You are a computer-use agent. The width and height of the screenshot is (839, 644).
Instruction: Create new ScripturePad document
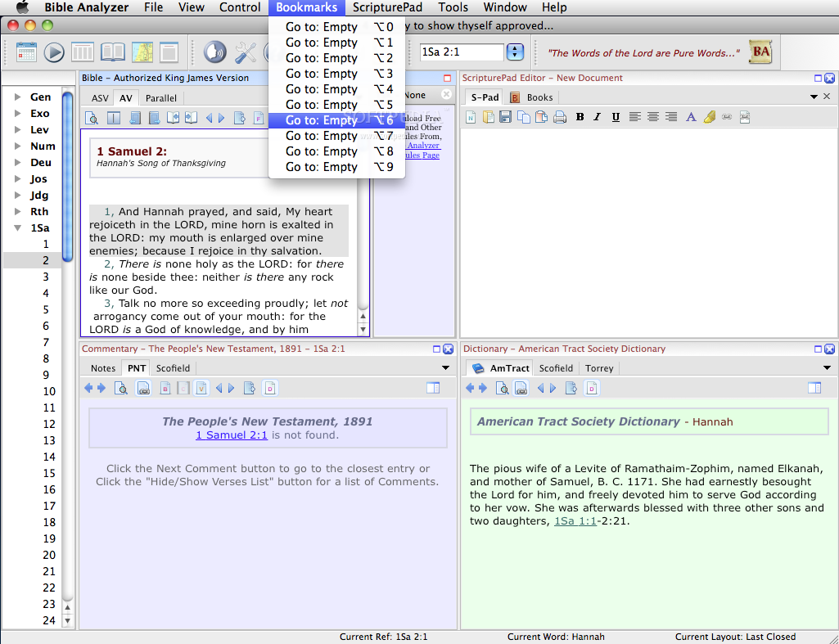[x=471, y=117]
